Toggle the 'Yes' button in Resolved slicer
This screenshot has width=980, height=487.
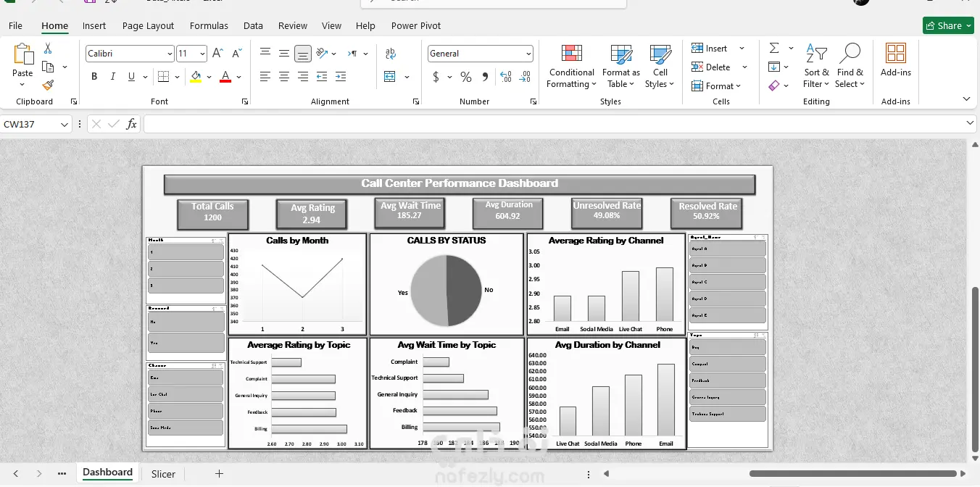coord(186,343)
